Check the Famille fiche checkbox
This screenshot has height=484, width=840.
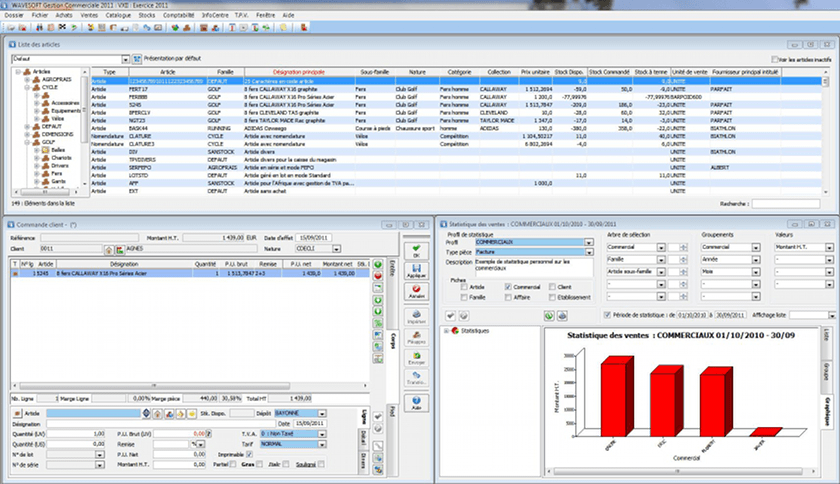coord(464,297)
